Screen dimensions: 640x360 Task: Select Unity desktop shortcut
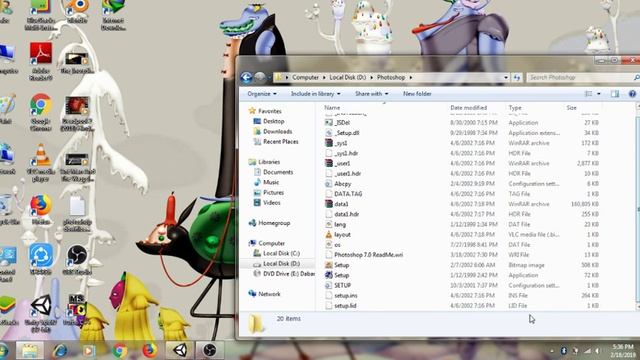point(41,312)
